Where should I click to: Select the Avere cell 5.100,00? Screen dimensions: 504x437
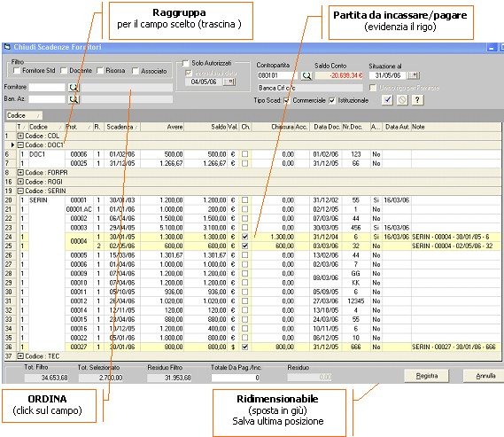tap(162, 228)
